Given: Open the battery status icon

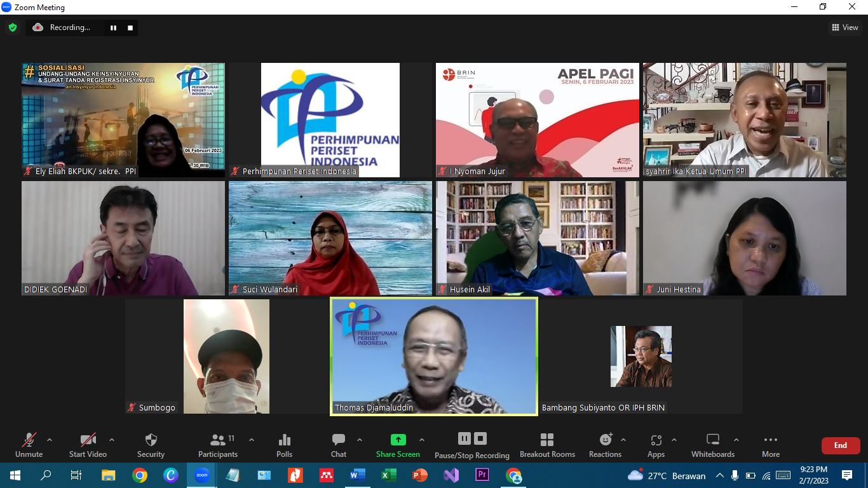Looking at the screenshot, I should coord(750,475).
